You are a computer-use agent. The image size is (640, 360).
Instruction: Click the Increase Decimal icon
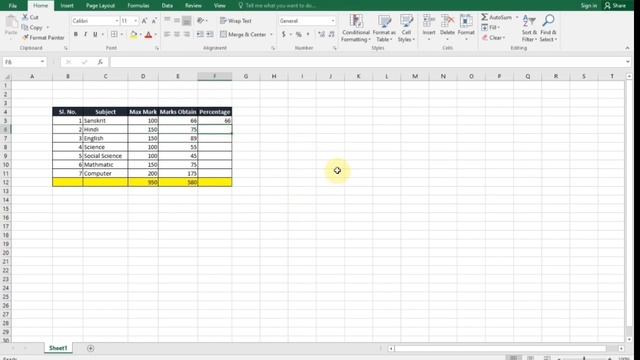click(322, 35)
